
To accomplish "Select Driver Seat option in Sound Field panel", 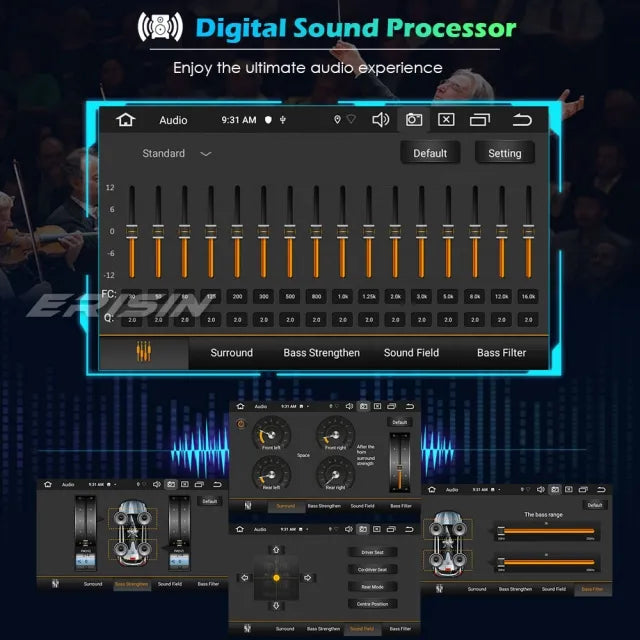I will coord(371,552).
